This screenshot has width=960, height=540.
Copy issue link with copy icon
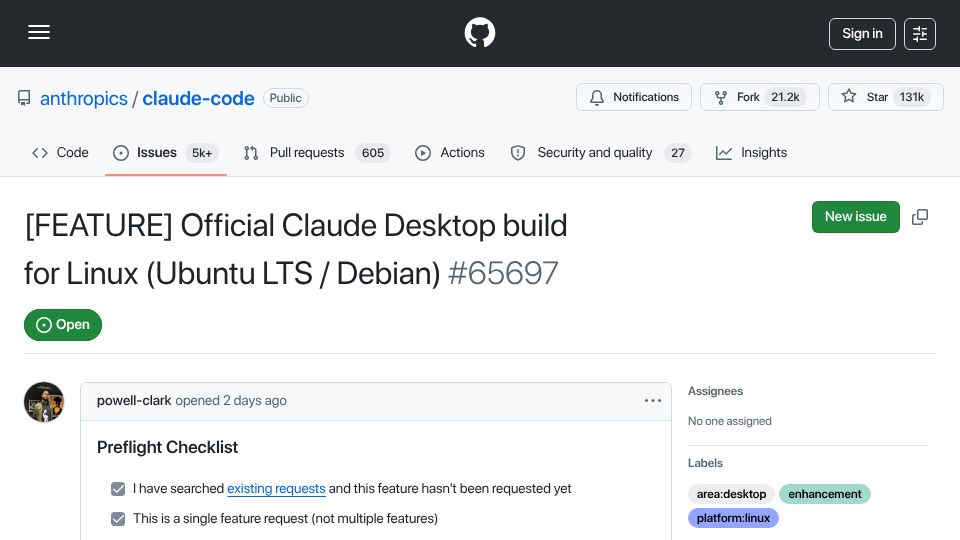[920, 217]
